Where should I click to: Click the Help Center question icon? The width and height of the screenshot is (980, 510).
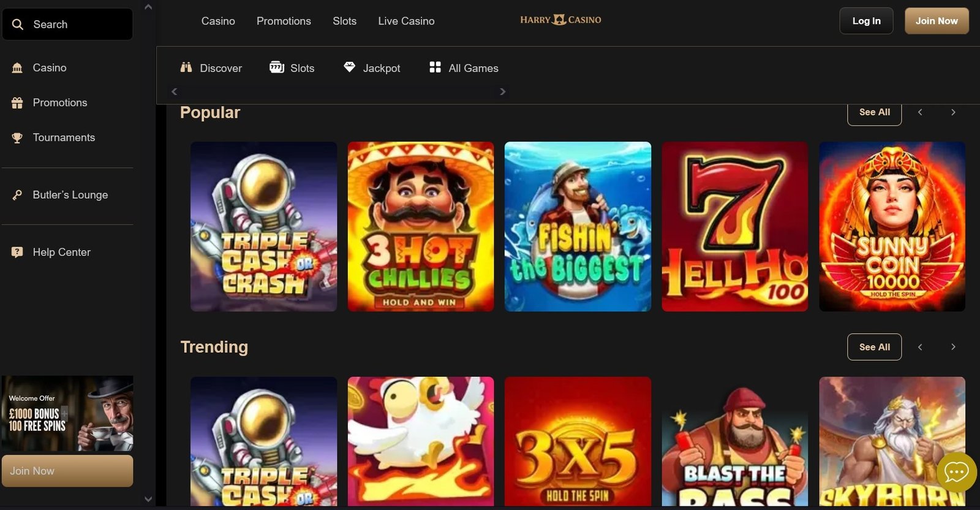pos(17,252)
